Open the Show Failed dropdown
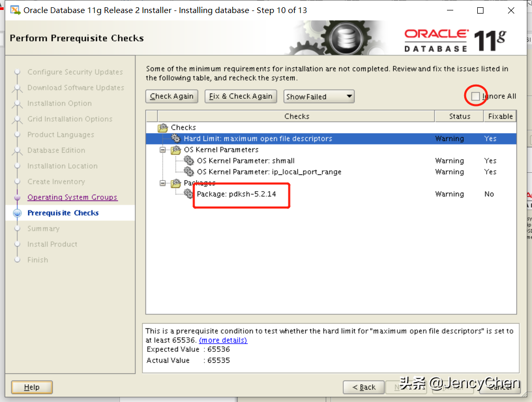The height and width of the screenshot is (402, 532). [x=319, y=97]
